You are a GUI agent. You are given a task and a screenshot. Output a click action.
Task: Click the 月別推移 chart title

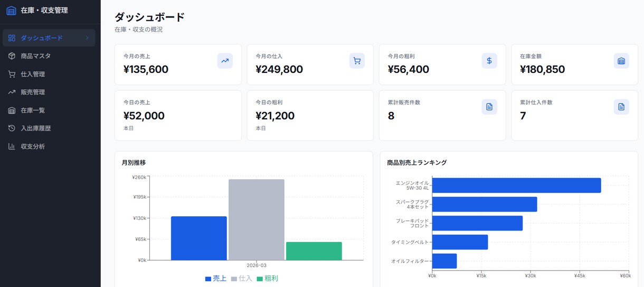click(x=134, y=163)
